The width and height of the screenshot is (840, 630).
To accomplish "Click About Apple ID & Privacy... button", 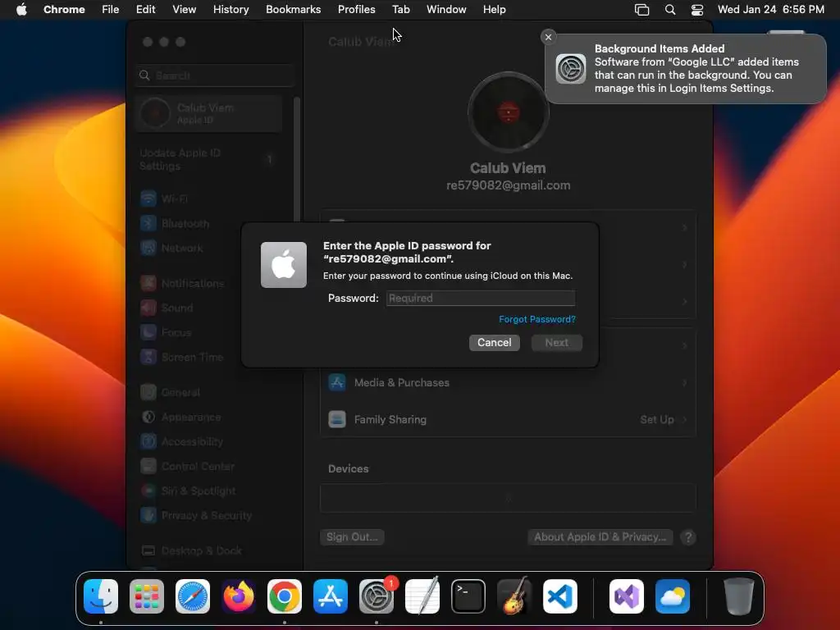I will point(600,536).
